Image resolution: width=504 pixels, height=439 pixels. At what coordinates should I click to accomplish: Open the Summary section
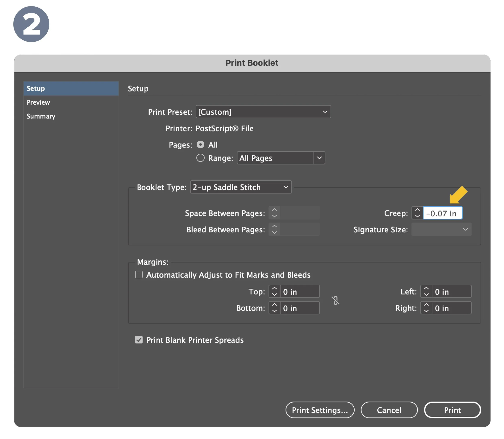pyautogui.click(x=41, y=116)
